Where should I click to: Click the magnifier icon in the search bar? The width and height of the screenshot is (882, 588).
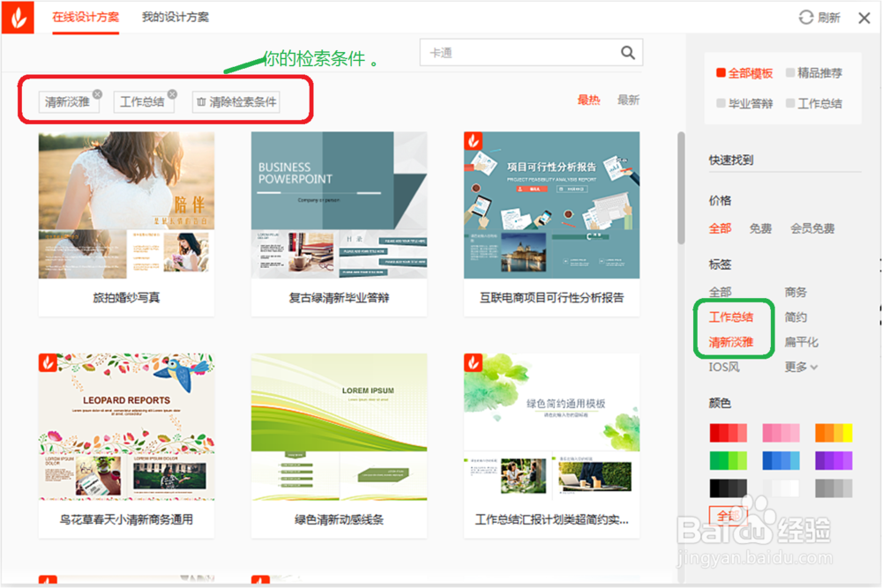tap(627, 53)
